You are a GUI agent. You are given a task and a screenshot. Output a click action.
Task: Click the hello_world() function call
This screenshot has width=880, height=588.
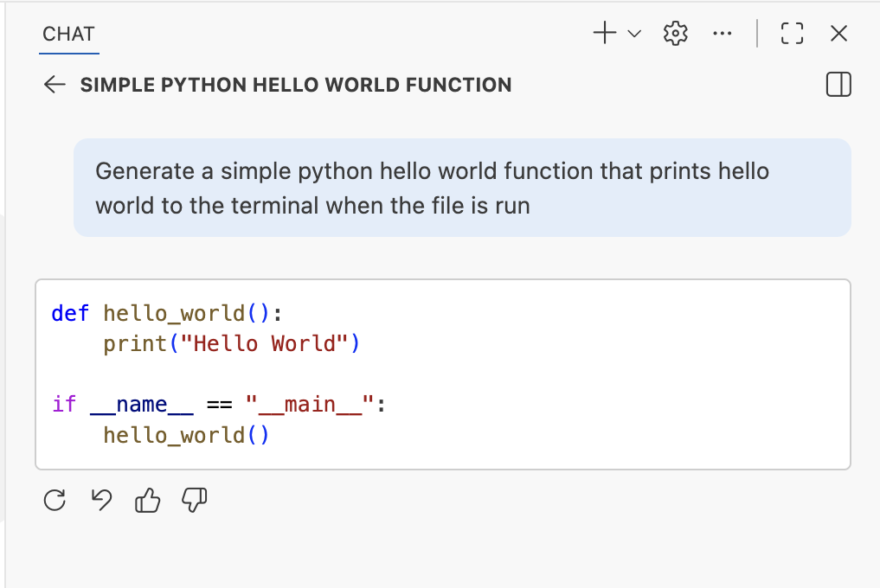click(184, 435)
